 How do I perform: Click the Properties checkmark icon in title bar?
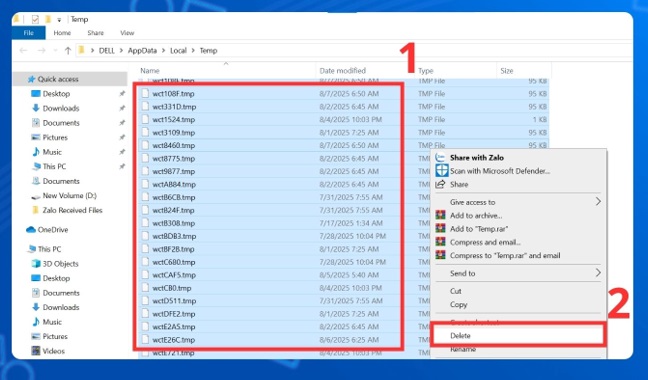click(35, 19)
